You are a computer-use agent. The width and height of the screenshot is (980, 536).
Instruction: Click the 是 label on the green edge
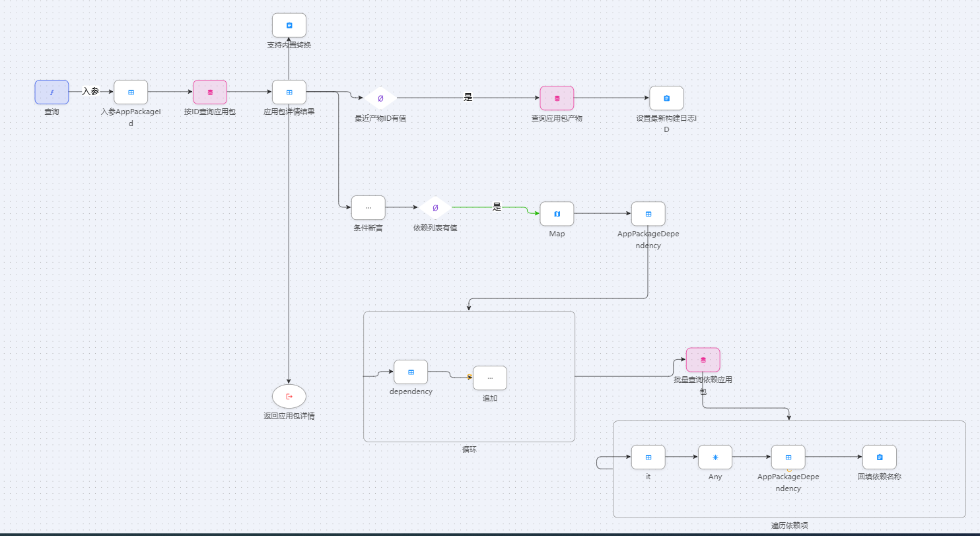coord(497,207)
